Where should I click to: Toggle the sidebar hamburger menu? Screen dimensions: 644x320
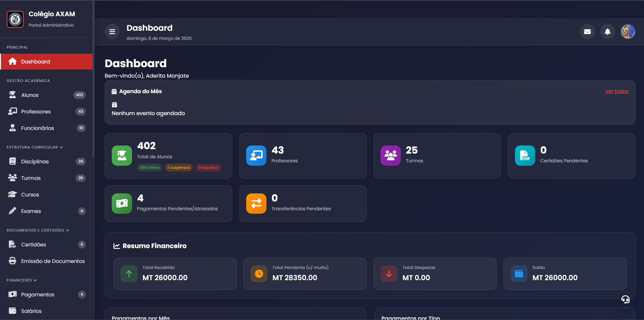(112, 31)
